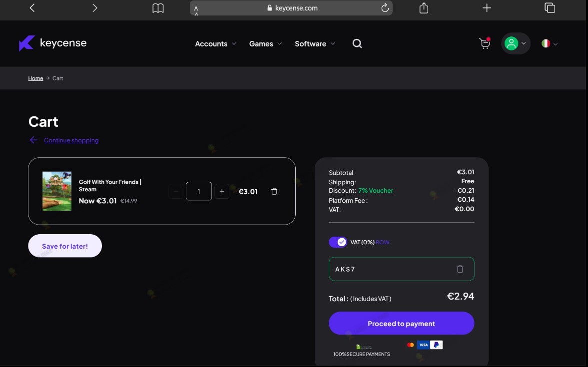Open the browser bookmarks book icon
Viewport: 588px width, 367px height.
158,8
